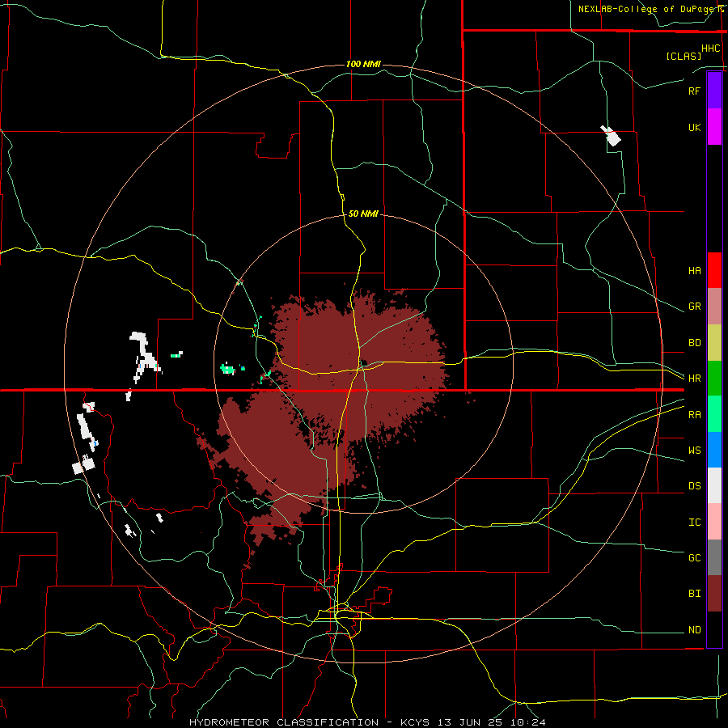Screen dimensions: 728x728
Task: Click the HA red legend swatch
Action: [x=714, y=270]
